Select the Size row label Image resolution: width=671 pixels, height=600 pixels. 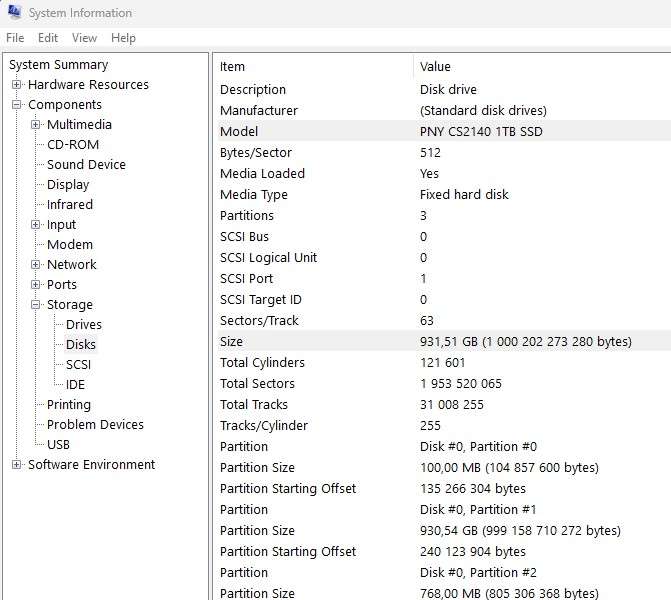click(232, 341)
